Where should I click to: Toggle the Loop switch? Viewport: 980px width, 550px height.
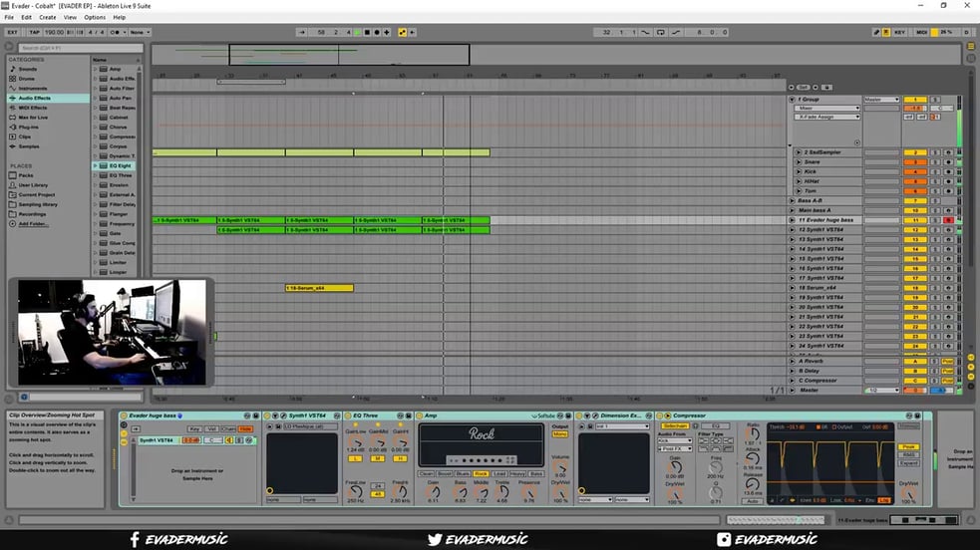click(x=661, y=32)
